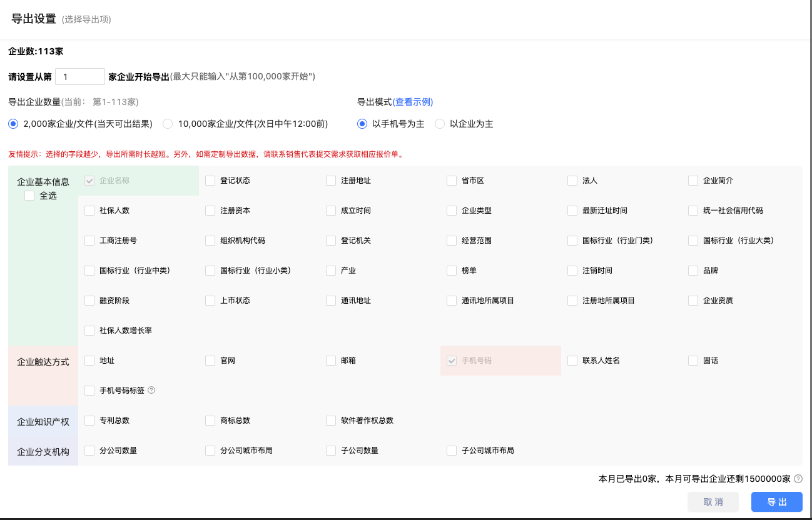This screenshot has height=520, width=812.
Task: Click the 取消 button
Action: pyautogui.click(x=713, y=502)
